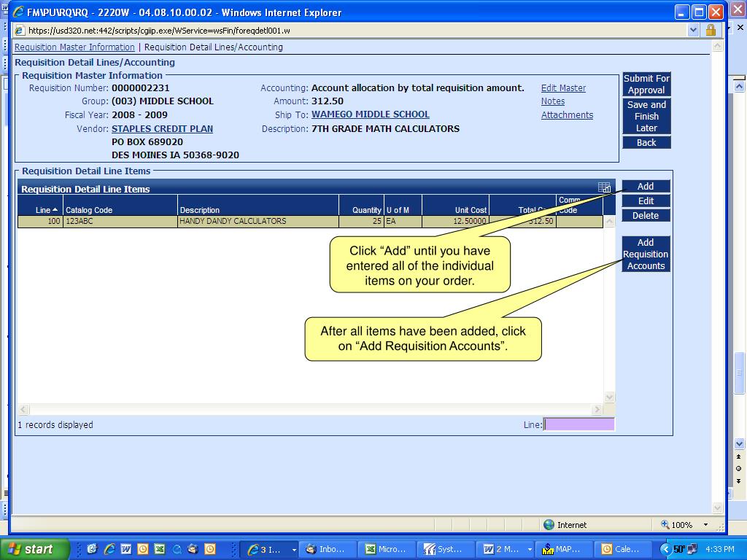The height and width of the screenshot is (560, 747).
Task: Click the security lock icon in address bar
Action: (x=711, y=31)
